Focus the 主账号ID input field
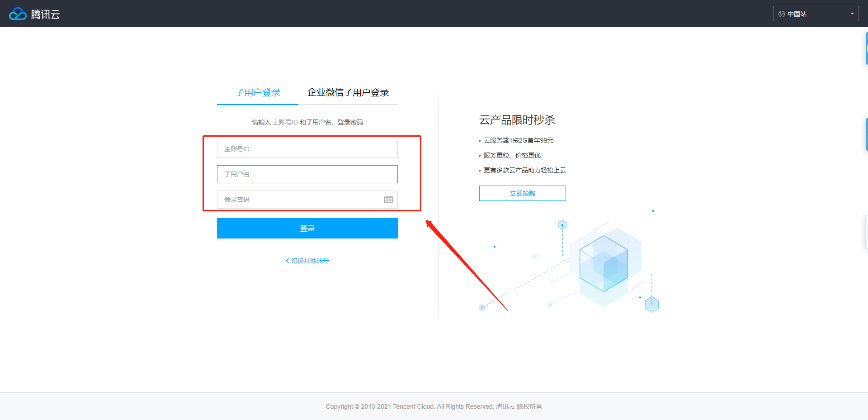868x420 pixels. 307,149
